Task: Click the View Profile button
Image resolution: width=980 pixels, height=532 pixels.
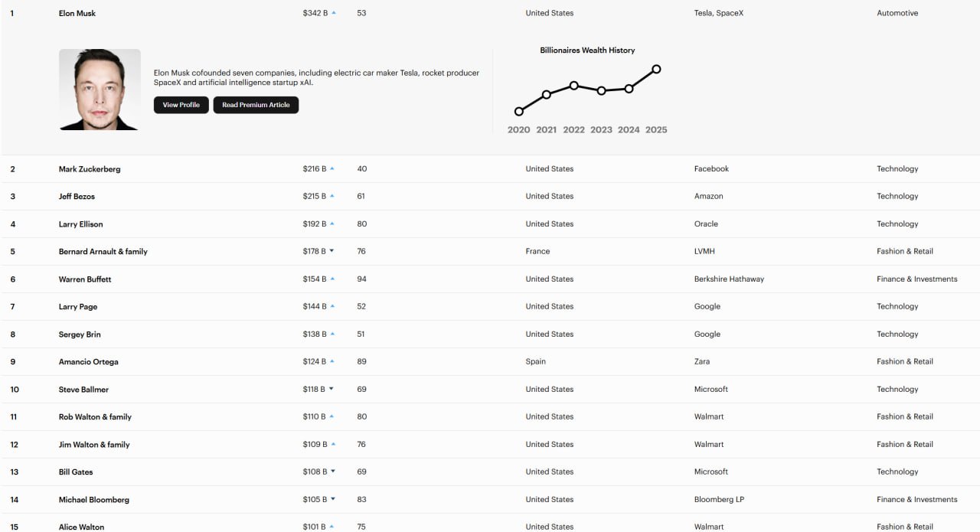Action: 181,105
